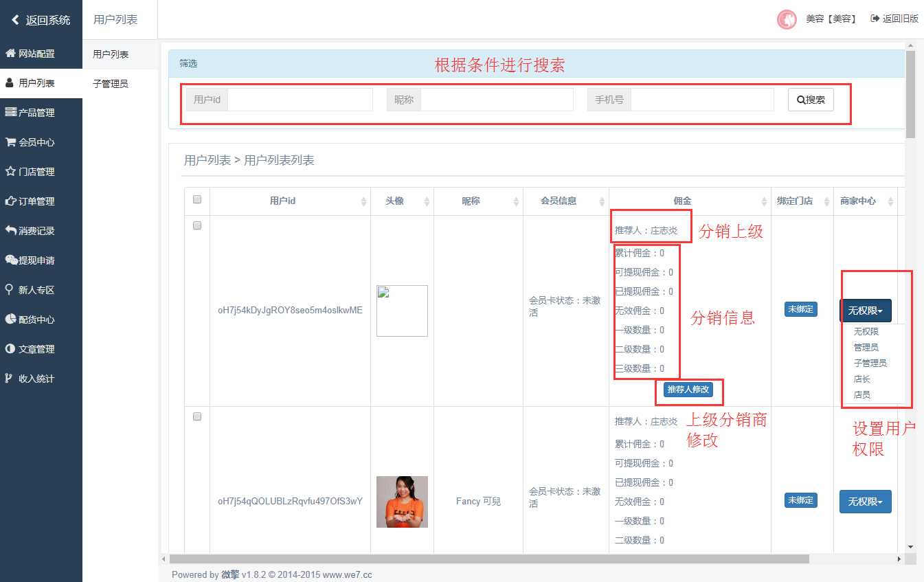Open 订单管理 via its pointing-hand icon
924x582 pixels.
point(10,201)
